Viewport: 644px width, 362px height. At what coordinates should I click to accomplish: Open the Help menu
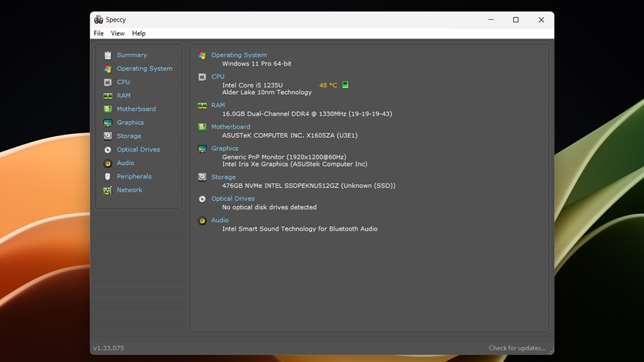(x=139, y=33)
